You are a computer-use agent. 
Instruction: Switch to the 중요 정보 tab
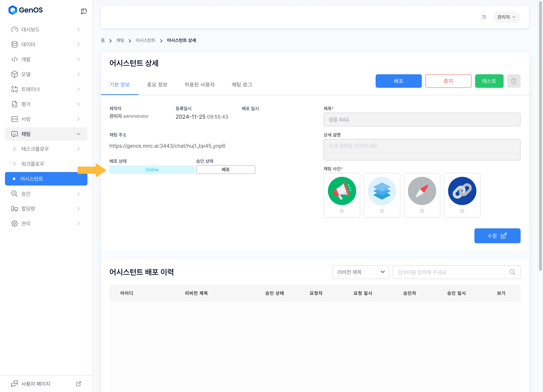(x=157, y=85)
